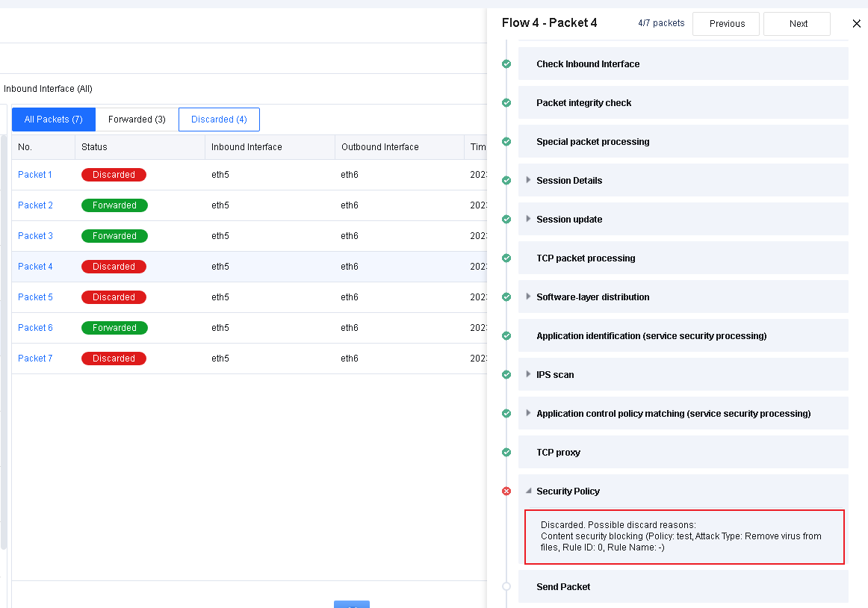Image resolution: width=868 pixels, height=608 pixels.
Task: Switch to the Forwarded (3) tab
Action: 137,120
